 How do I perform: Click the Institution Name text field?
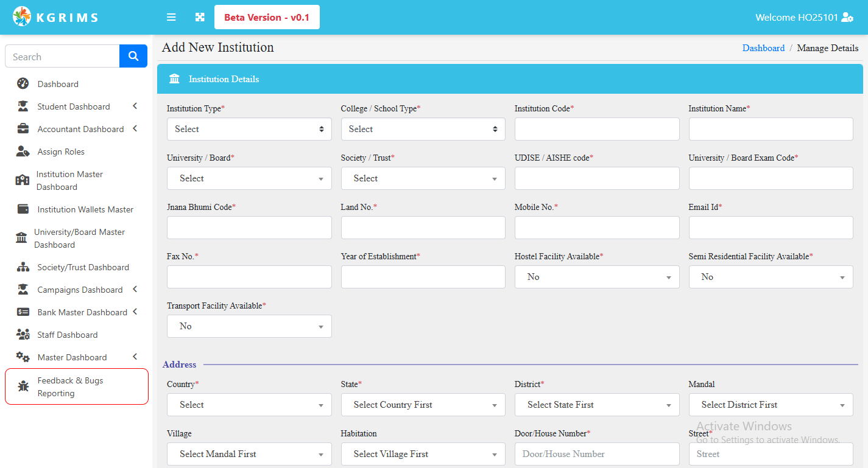click(x=771, y=129)
